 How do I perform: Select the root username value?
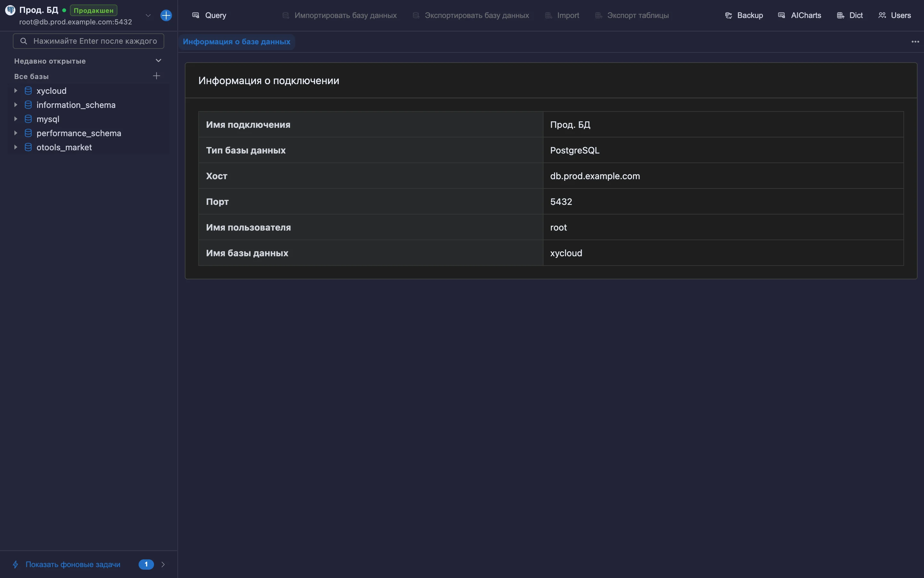[x=558, y=227]
